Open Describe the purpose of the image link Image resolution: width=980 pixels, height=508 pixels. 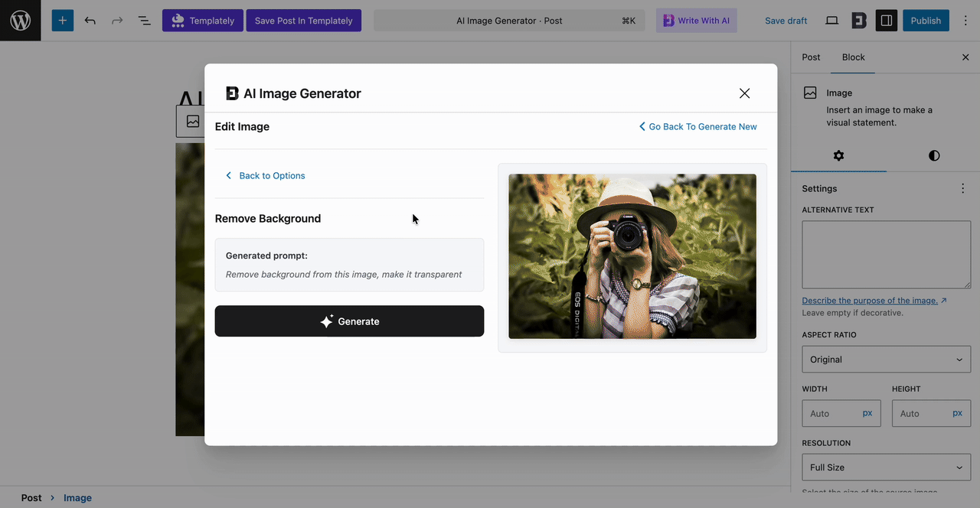pos(874,301)
